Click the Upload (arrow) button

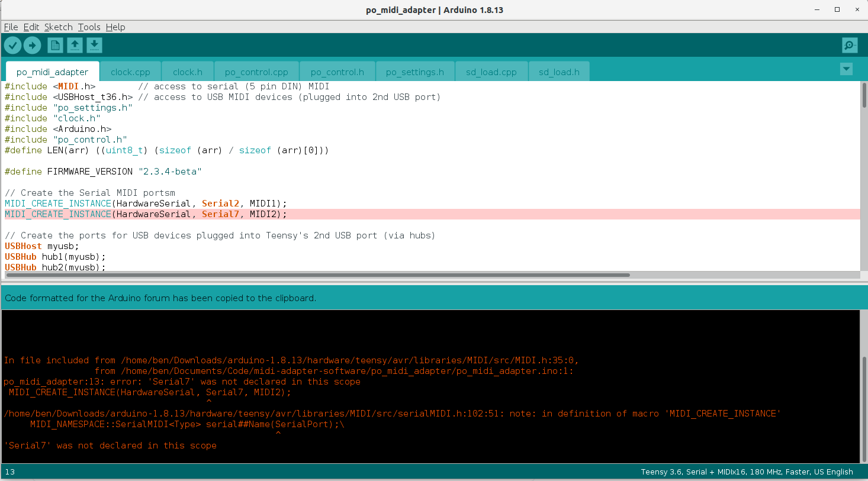point(32,45)
